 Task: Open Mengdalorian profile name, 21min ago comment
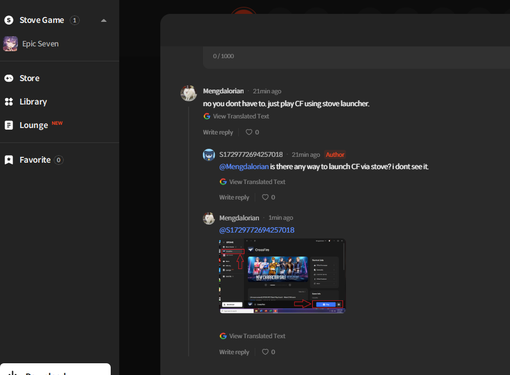(223, 91)
